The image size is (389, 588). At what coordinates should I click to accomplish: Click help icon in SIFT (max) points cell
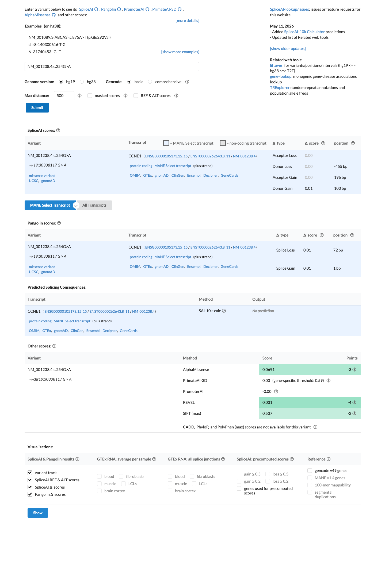click(x=354, y=413)
